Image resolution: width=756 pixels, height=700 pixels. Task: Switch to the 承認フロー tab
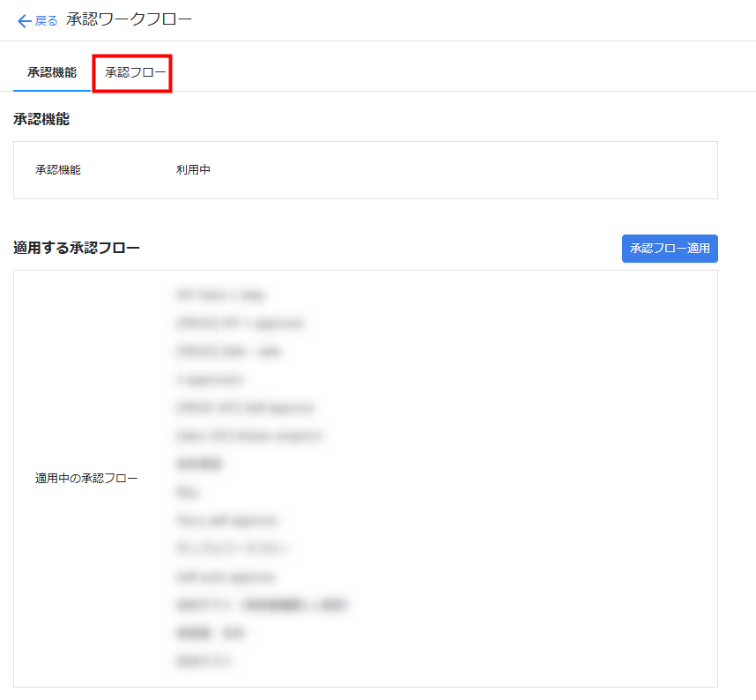pos(135,72)
